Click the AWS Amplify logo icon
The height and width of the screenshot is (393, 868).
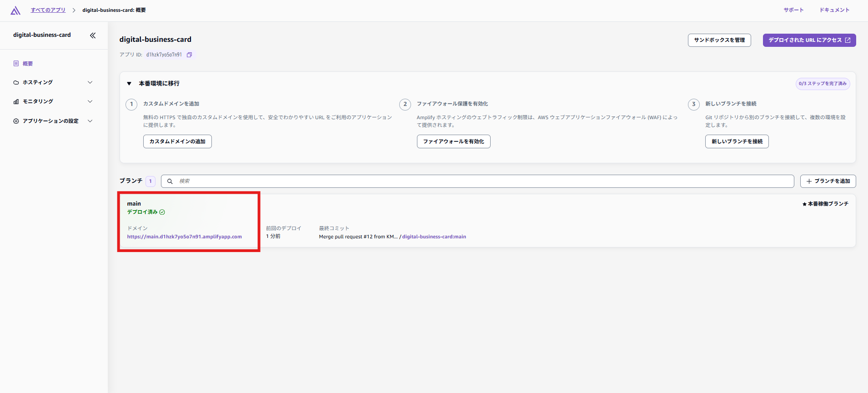click(15, 10)
